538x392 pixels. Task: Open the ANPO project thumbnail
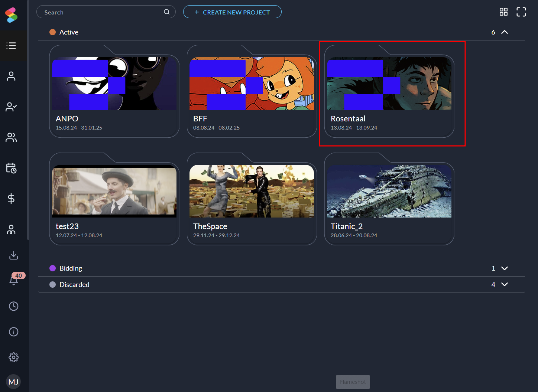tap(114, 84)
